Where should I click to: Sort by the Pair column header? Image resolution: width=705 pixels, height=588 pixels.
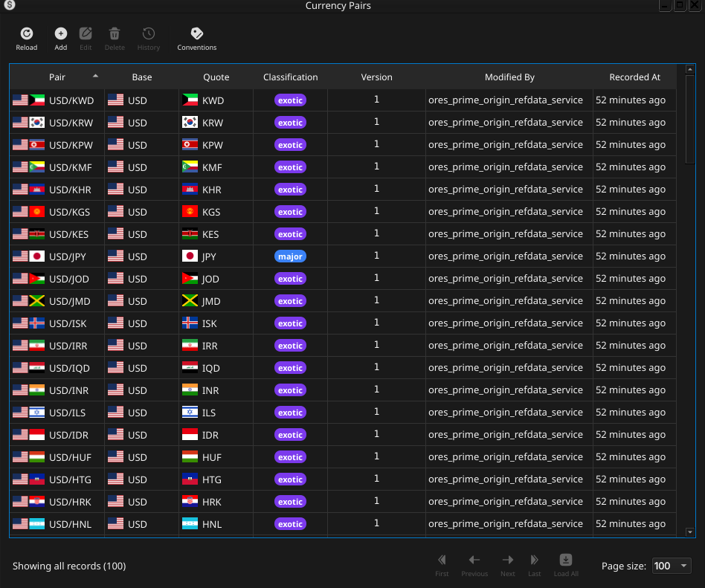point(57,77)
